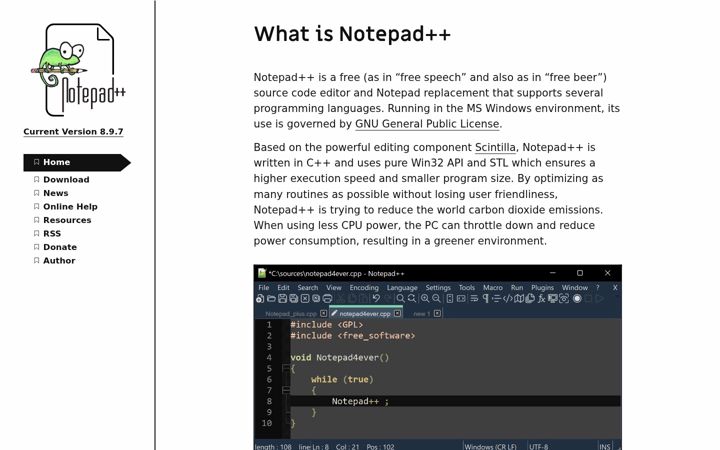The height and width of the screenshot is (450, 720).
Task: Click the Word Wrap toolbar icon
Action: (474, 298)
